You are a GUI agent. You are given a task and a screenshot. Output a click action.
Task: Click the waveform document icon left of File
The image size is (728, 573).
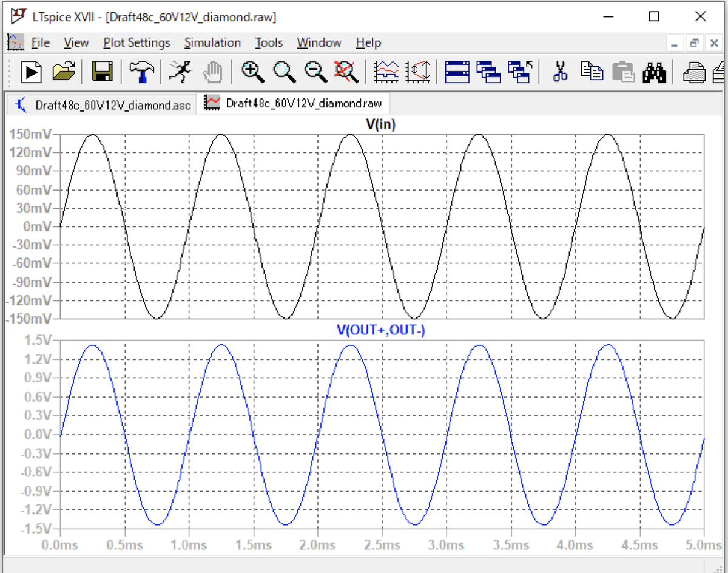coord(15,42)
